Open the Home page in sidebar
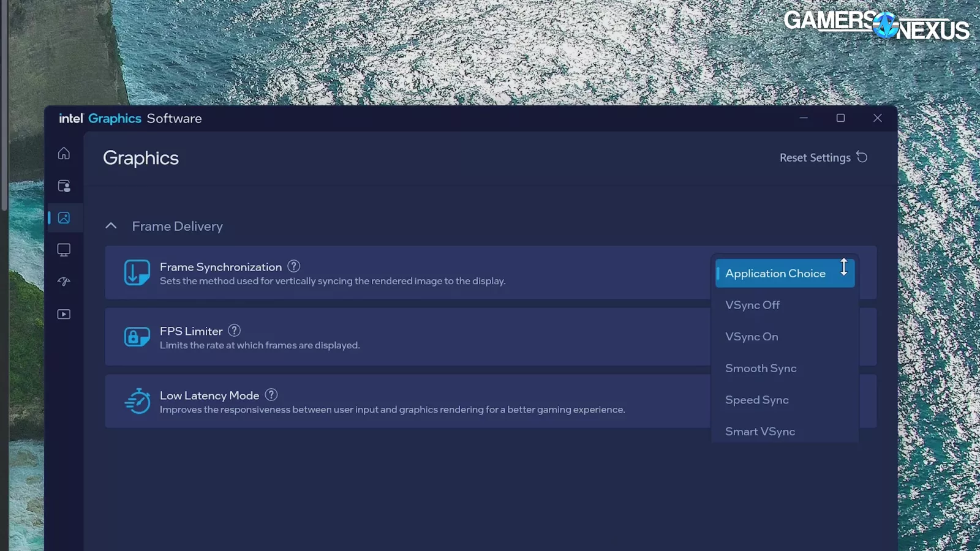The height and width of the screenshot is (551, 980). [x=64, y=154]
